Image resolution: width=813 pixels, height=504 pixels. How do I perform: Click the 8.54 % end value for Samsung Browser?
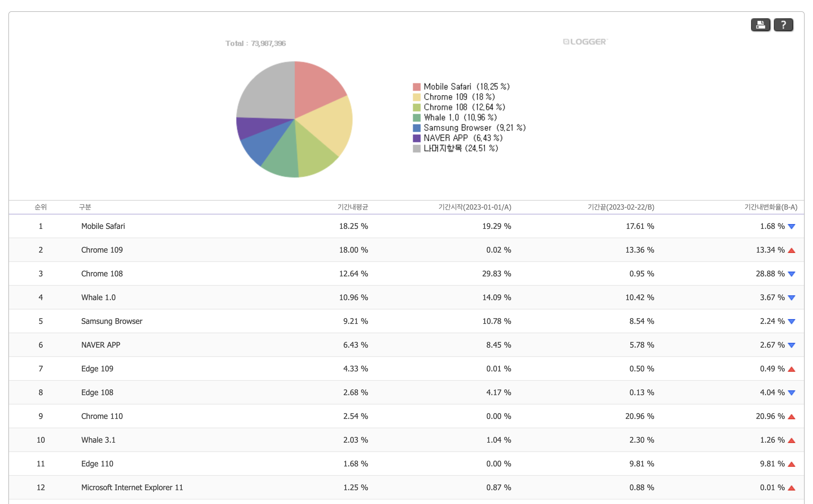click(x=641, y=321)
